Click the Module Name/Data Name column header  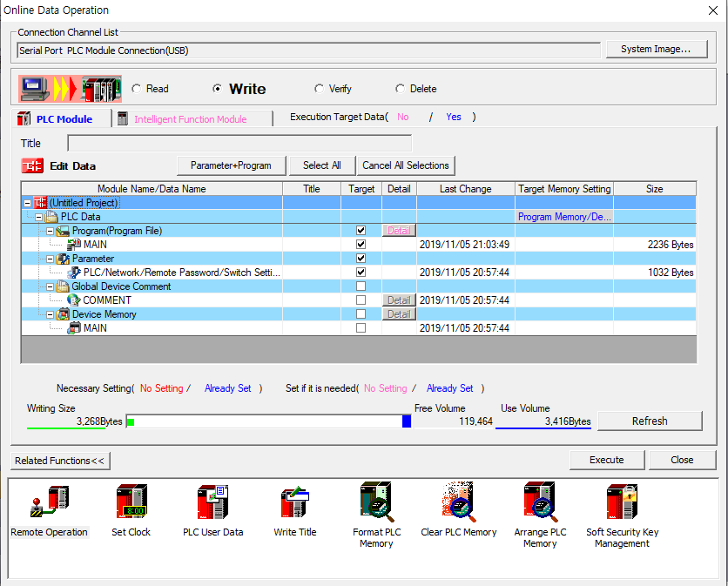tap(152, 189)
